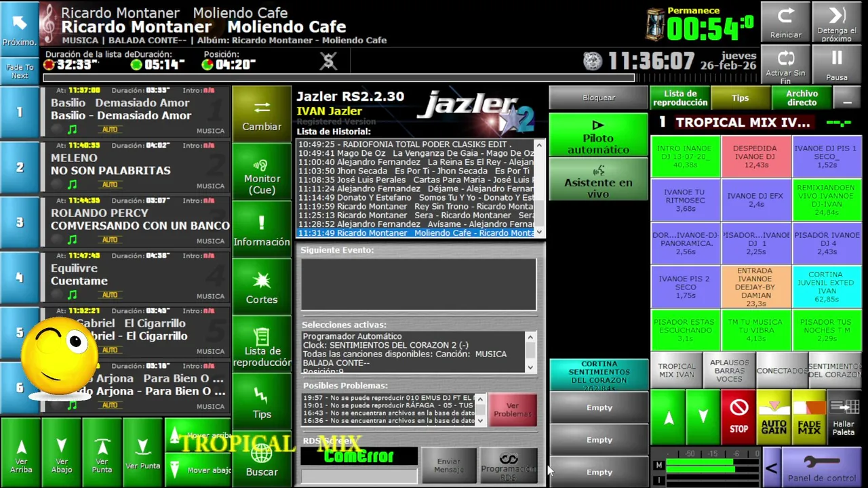Click Ver Arriba arrow button
This screenshot has height=488, width=868.
click(21, 452)
